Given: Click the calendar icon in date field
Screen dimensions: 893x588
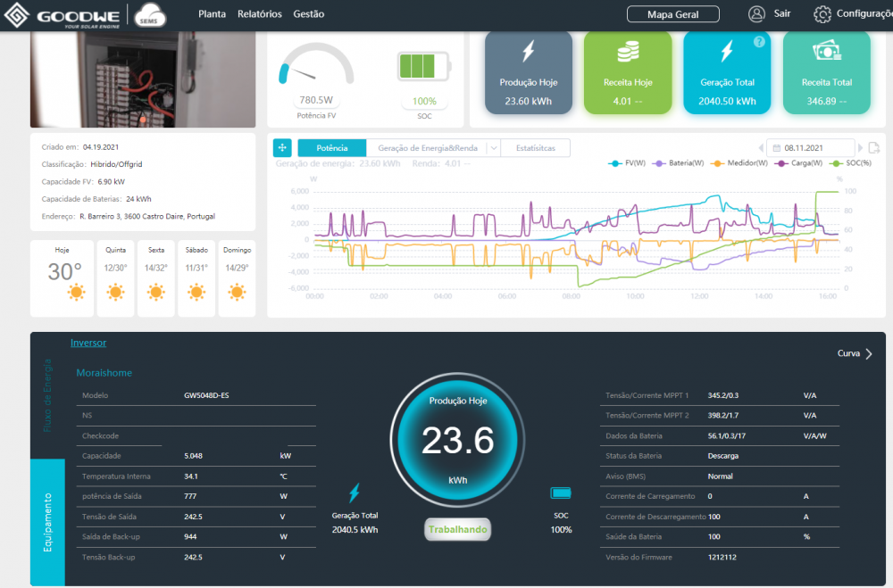Looking at the screenshot, I should (776, 148).
